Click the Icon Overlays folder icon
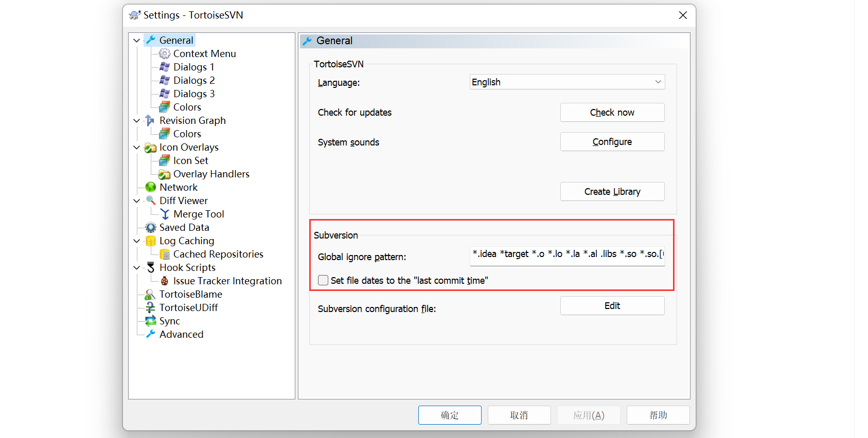 151,148
